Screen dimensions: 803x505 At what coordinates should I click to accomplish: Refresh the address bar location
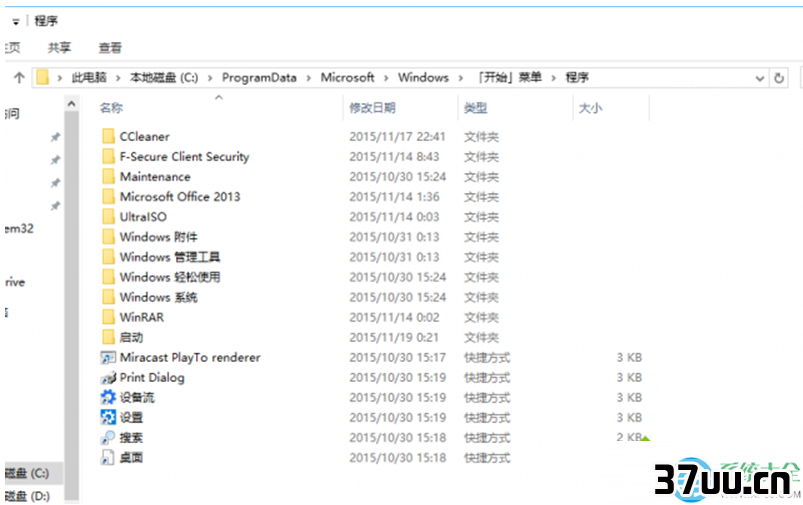[779, 78]
